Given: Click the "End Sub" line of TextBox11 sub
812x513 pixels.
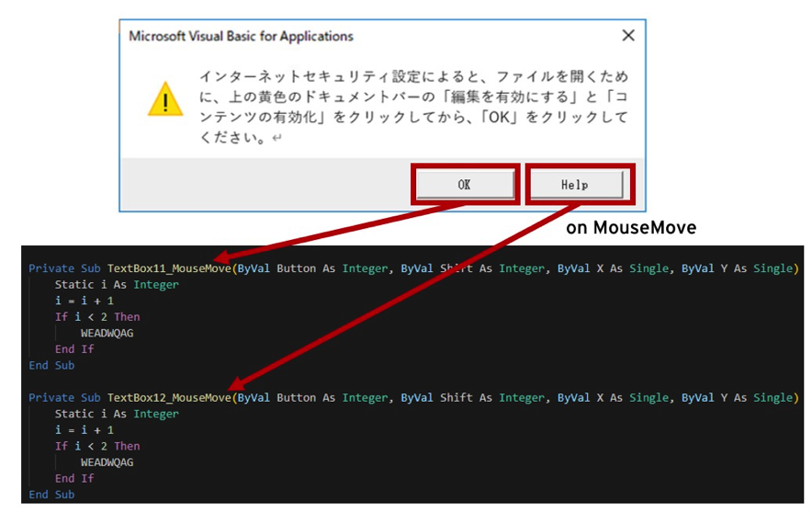Looking at the screenshot, I should pyautogui.click(x=51, y=365).
